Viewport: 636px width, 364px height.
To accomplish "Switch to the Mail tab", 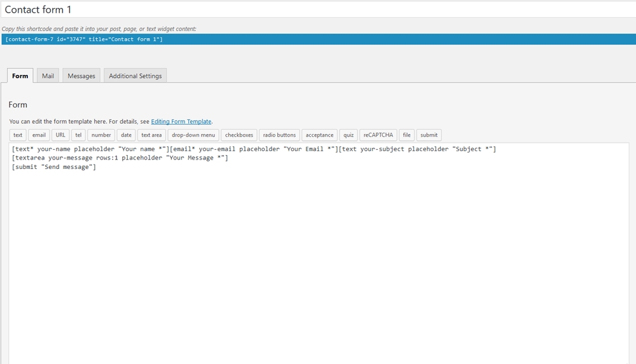I will [48, 76].
